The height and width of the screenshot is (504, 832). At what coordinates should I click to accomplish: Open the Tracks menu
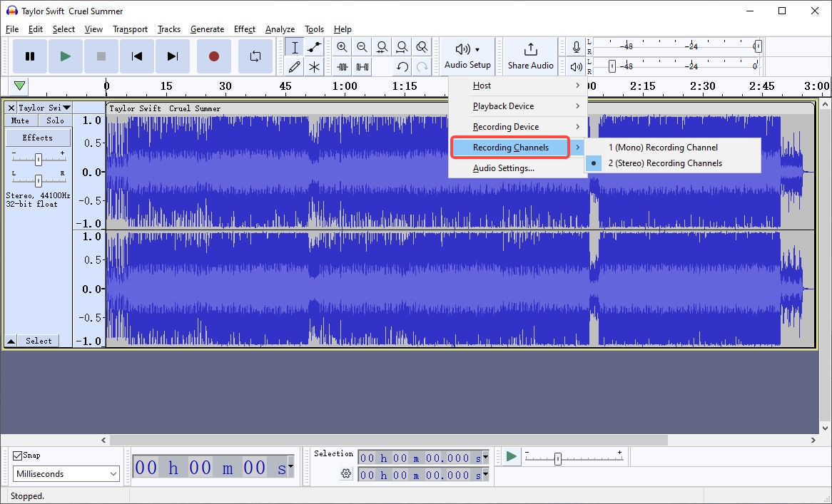pos(168,29)
